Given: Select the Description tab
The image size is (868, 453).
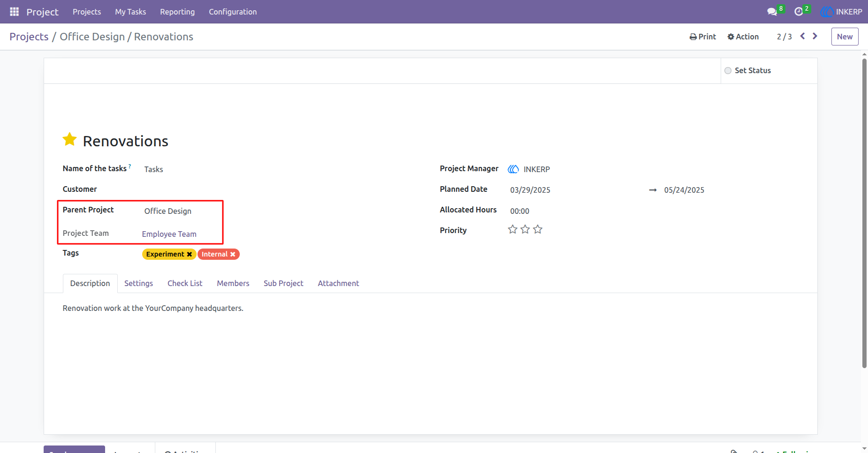Looking at the screenshot, I should (x=90, y=283).
